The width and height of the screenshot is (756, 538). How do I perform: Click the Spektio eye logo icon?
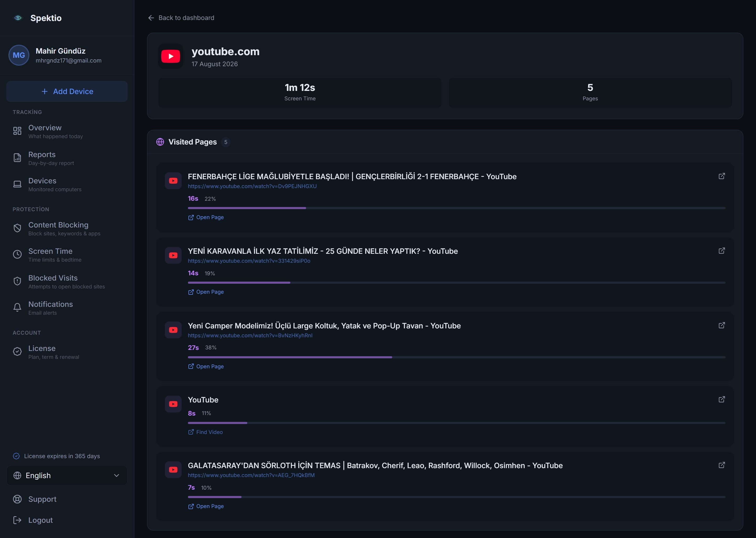pyautogui.click(x=18, y=18)
